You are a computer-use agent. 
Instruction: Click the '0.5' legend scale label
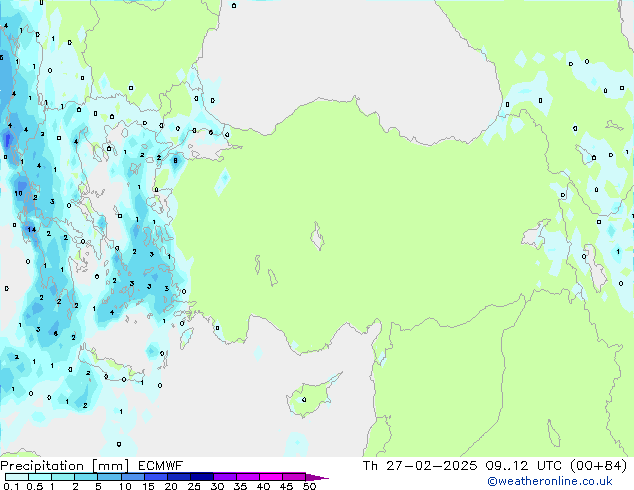[34, 486]
